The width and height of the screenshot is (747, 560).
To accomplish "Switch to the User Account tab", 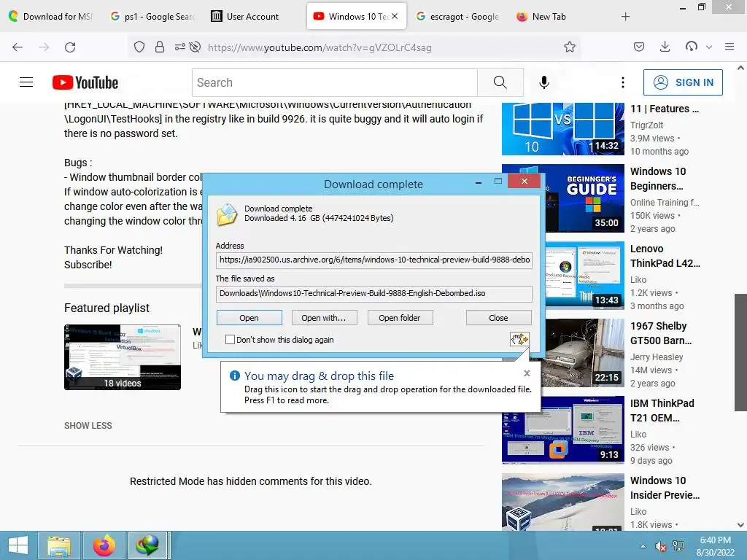I will tap(252, 17).
